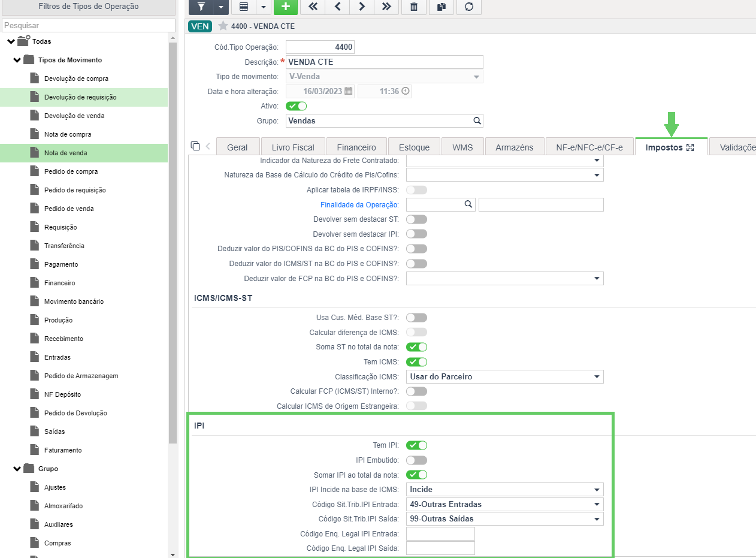The image size is (756, 558).
Task: Jump to last record double-right arrow
Action: [x=386, y=7]
